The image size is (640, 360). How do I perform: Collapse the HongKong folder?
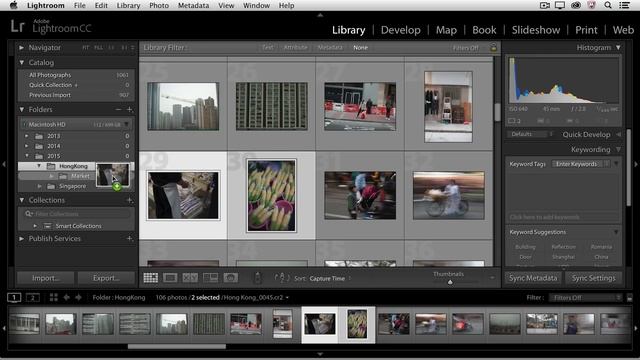coord(39,166)
